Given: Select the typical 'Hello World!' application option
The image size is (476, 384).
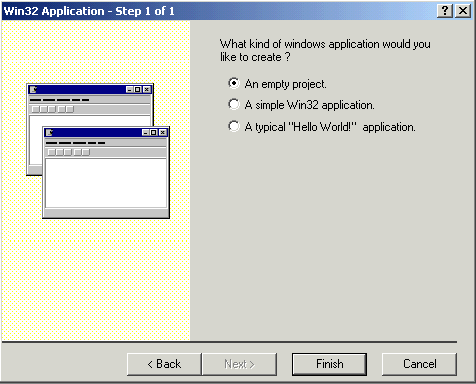Looking at the screenshot, I should (x=234, y=126).
